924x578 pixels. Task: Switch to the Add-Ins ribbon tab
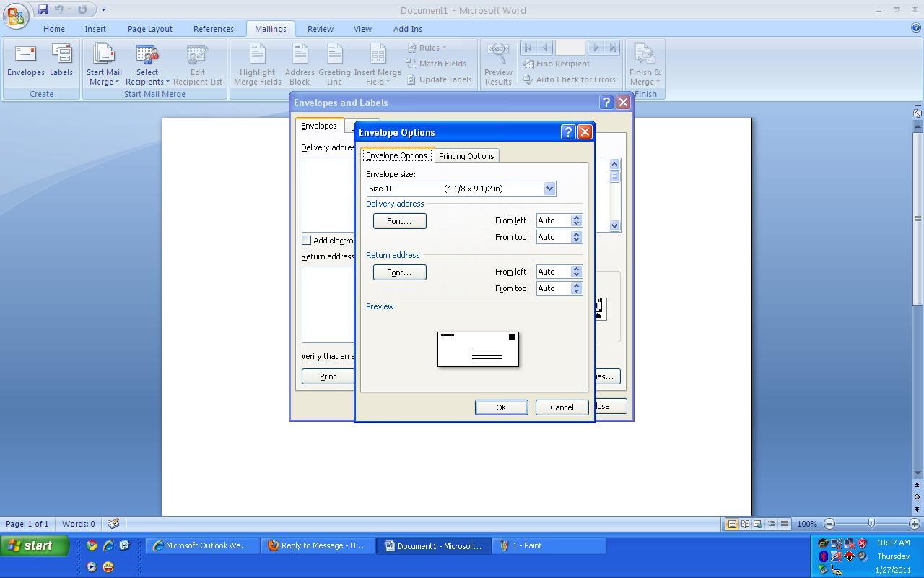pyautogui.click(x=408, y=29)
